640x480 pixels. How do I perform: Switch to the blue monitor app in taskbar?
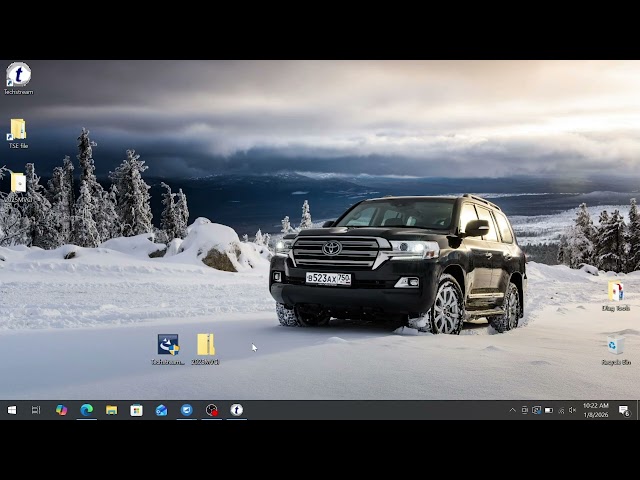click(x=187, y=410)
